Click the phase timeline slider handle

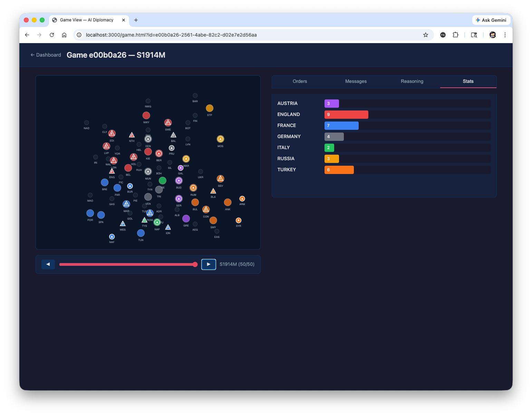195,264
